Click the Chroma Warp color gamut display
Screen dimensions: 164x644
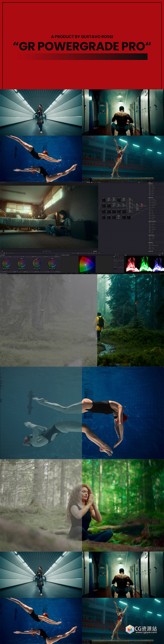point(87,264)
